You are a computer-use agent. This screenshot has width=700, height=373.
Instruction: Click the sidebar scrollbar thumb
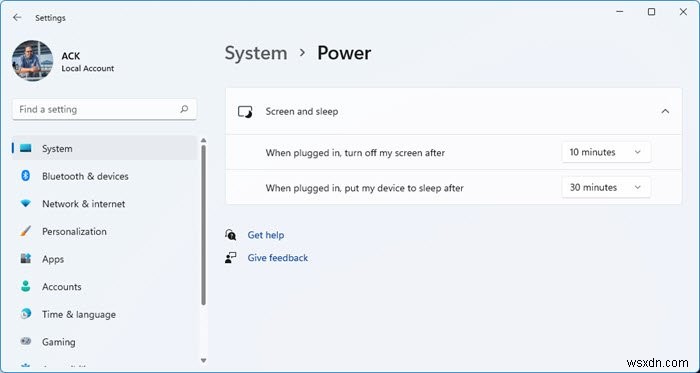click(x=204, y=225)
